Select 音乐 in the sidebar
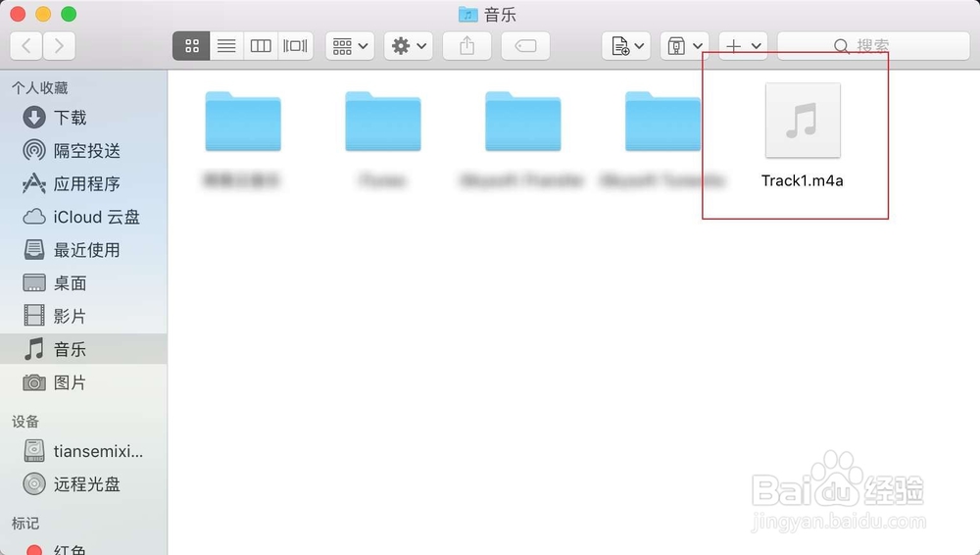Image resolution: width=980 pixels, height=555 pixels. pyautogui.click(x=83, y=349)
